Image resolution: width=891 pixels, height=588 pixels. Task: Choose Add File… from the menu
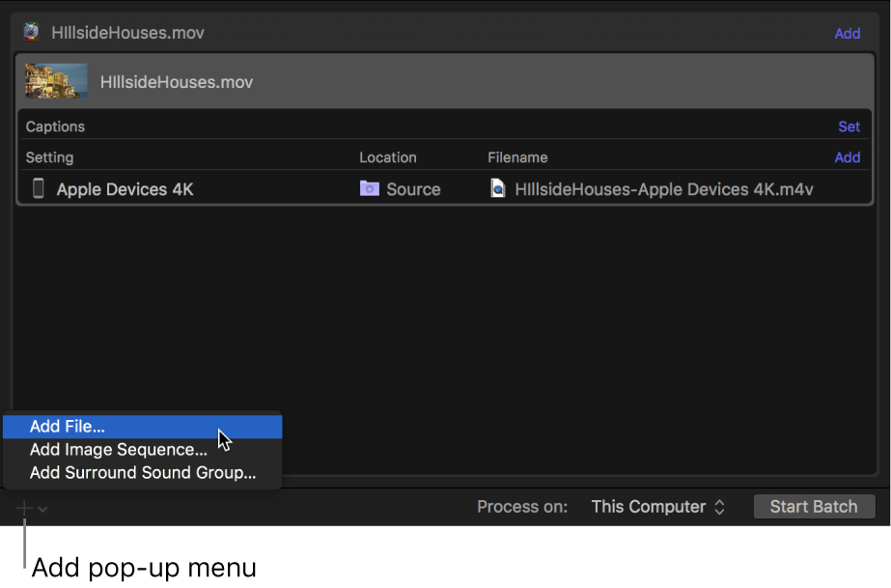[68, 426]
